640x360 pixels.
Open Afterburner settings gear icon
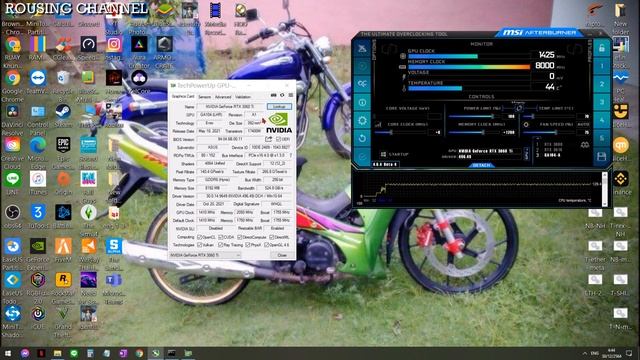point(362,120)
